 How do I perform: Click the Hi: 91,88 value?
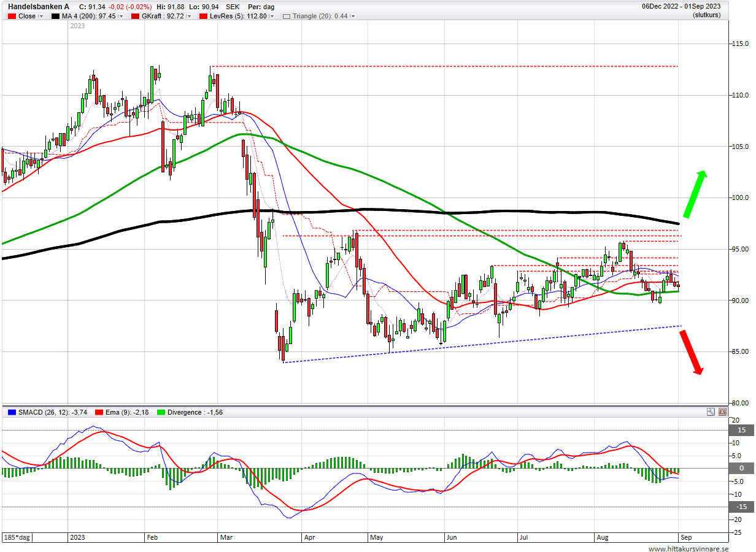click(171, 7)
